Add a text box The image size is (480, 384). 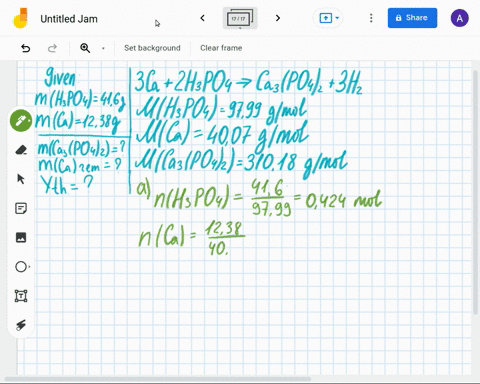21,296
